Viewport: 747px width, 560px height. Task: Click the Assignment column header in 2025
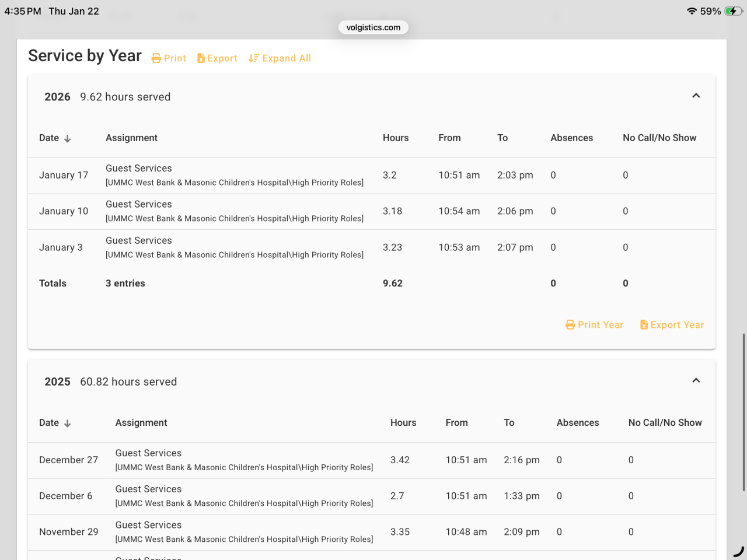[141, 422]
